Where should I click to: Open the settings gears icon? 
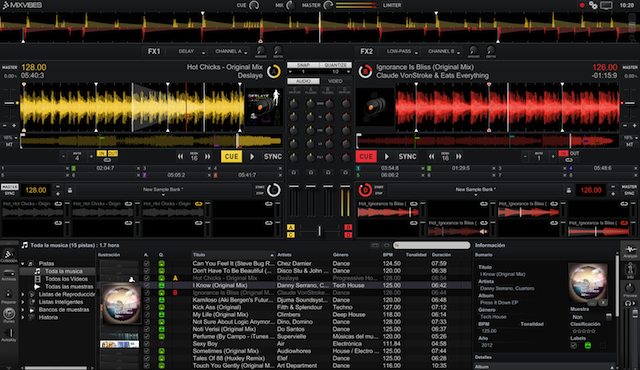(593, 5)
